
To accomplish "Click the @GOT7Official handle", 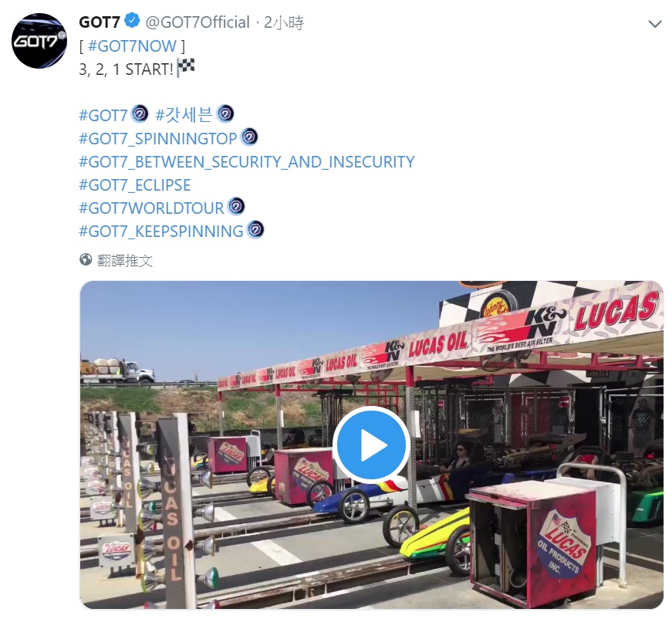I will [x=198, y=23].
